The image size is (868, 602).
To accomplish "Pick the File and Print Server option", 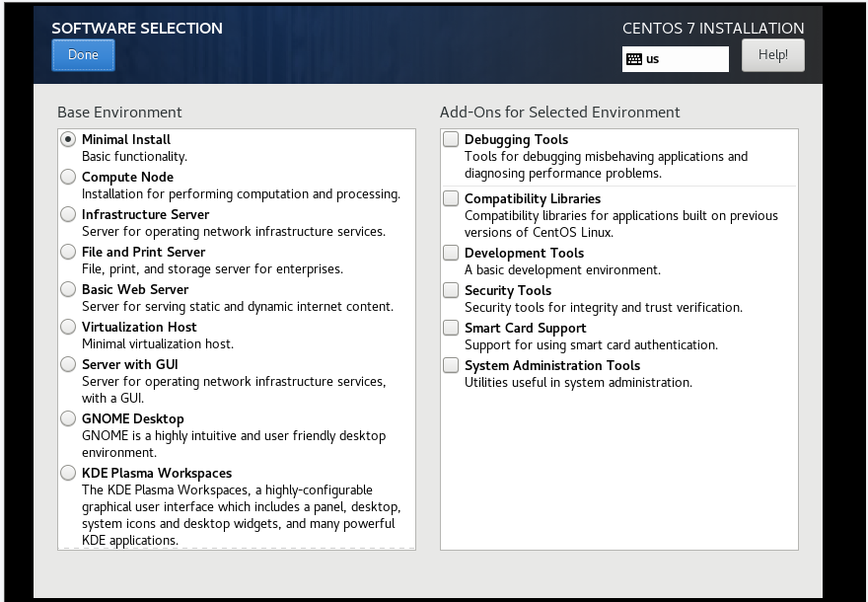I will point(68,252).
